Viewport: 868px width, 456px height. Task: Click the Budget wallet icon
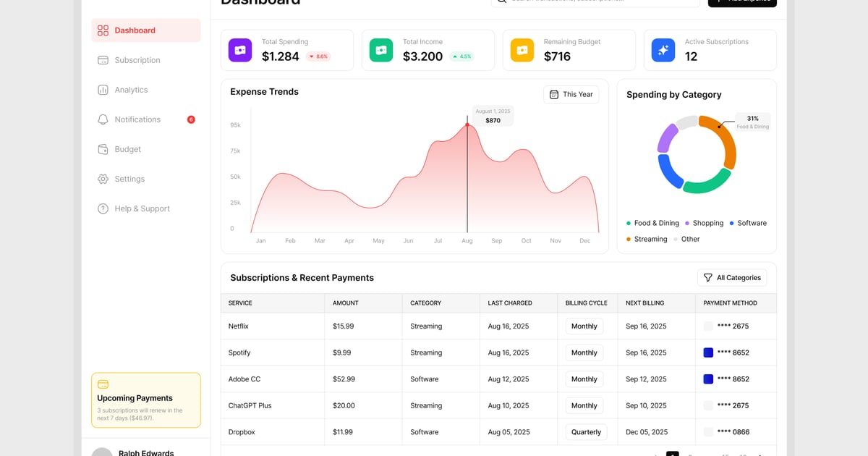[103, 149]
